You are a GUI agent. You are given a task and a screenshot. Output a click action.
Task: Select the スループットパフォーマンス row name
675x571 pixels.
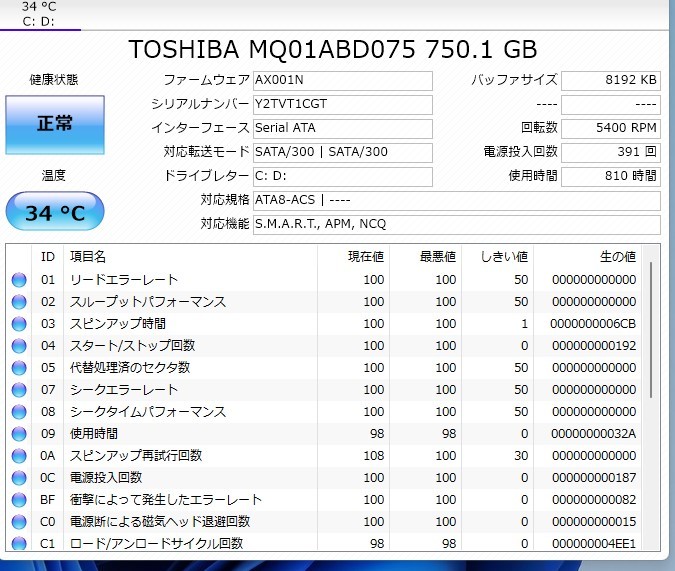click(x=148, y=302)
